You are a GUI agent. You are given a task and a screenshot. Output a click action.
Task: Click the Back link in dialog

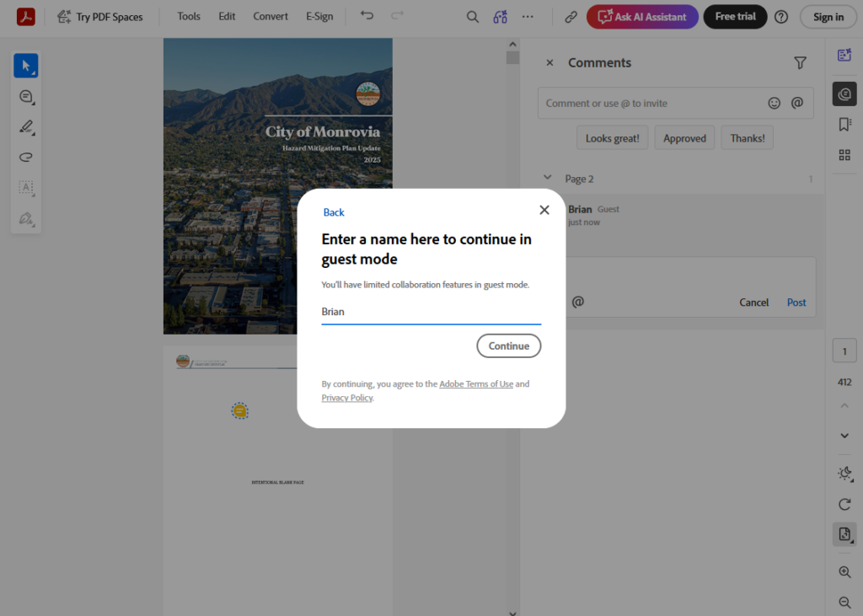click(334, 212)
